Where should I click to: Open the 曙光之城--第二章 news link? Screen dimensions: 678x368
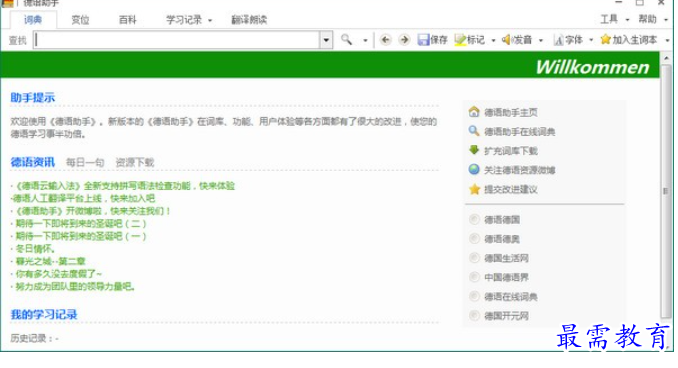(x=51, y=261)
